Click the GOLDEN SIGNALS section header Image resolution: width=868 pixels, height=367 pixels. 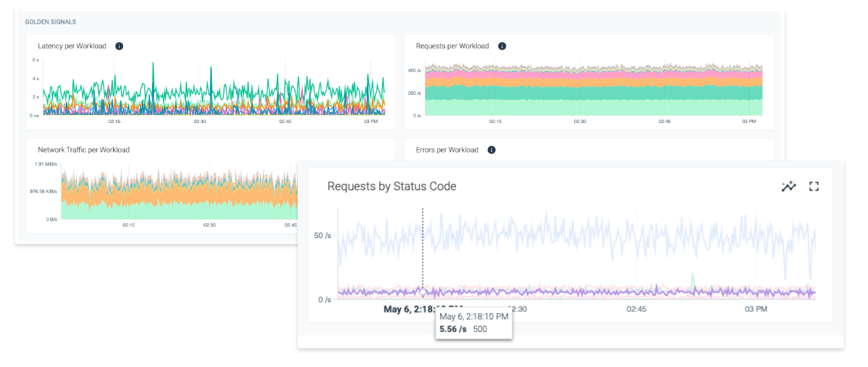[x=50, y=22]
